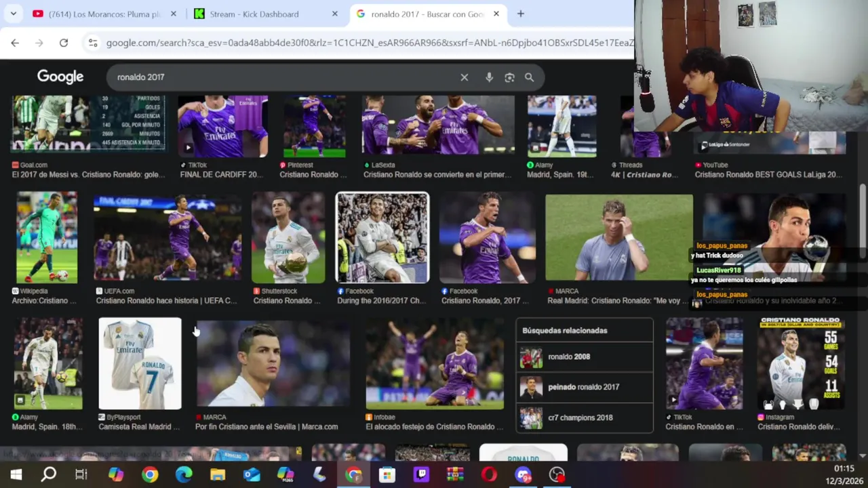Open OBS Studio from the taskbar

coord(557,474)
